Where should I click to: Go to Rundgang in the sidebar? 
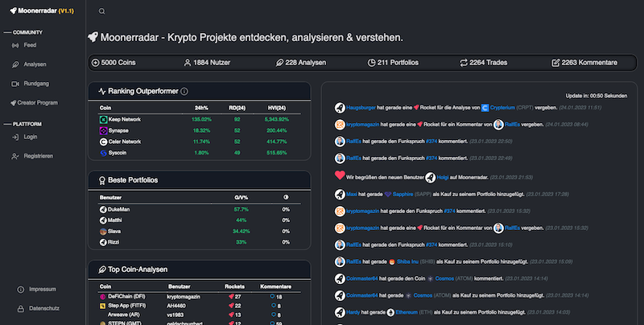[36, 84]
